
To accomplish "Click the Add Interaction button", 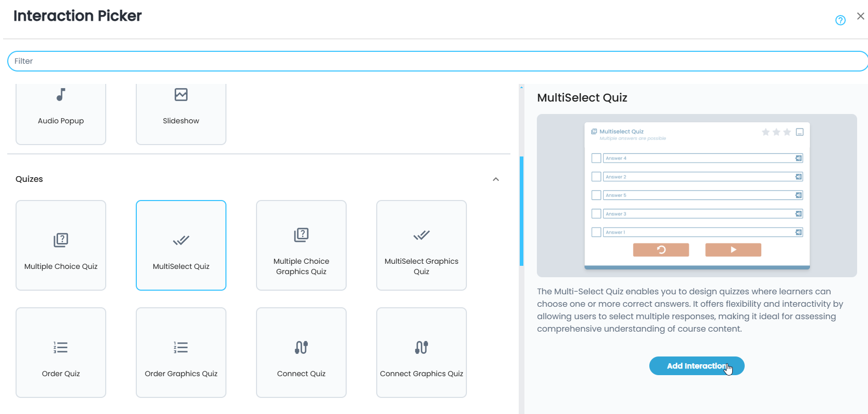I will pyautogui.click(x=696, y=366).
